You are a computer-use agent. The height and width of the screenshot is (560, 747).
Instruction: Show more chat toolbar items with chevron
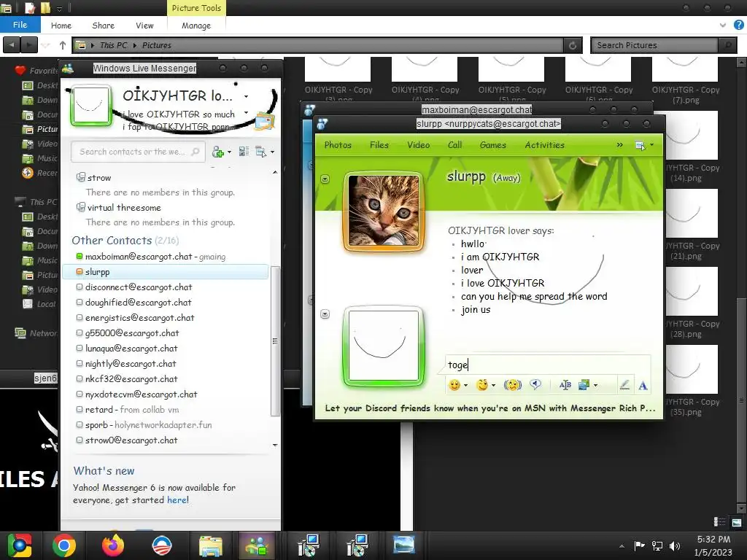(x=620, y=145)
